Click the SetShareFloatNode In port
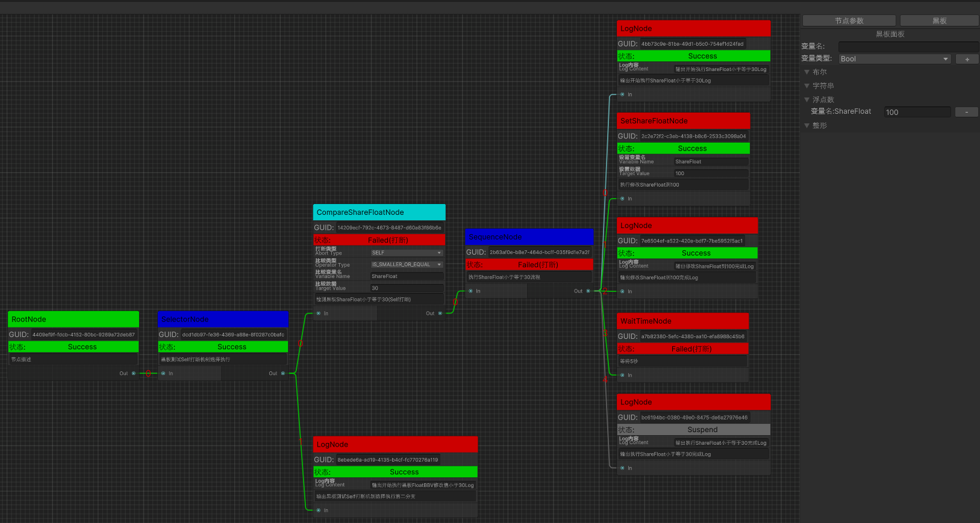The image size is (980, 523). click(x=622, y=199)
